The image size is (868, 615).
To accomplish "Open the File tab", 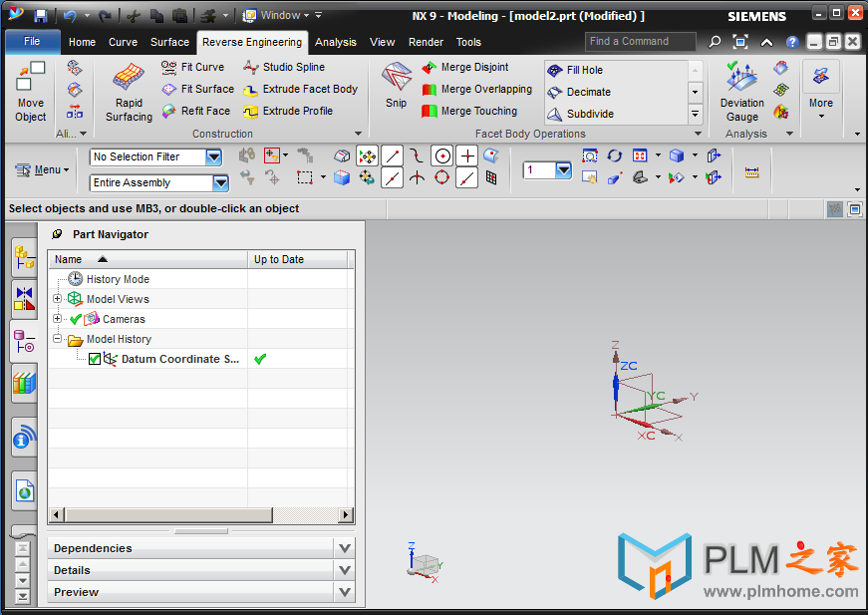I will click(x=32, y=42).
